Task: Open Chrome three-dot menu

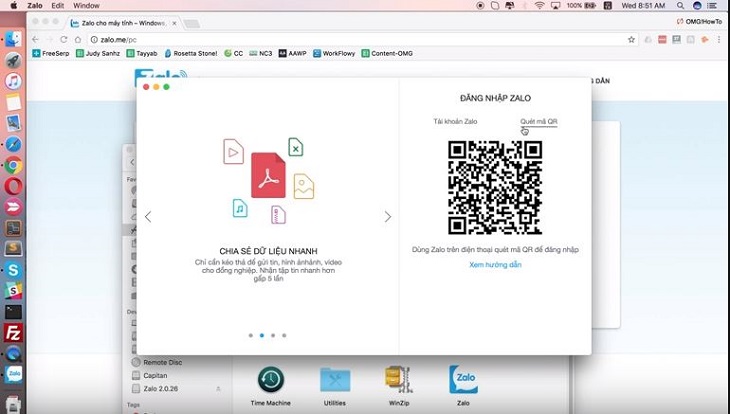Action: click(x=719, y=40)
